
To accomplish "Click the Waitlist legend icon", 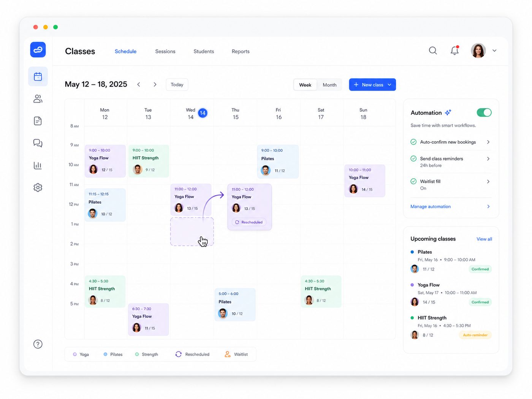I will pos(227,354).
